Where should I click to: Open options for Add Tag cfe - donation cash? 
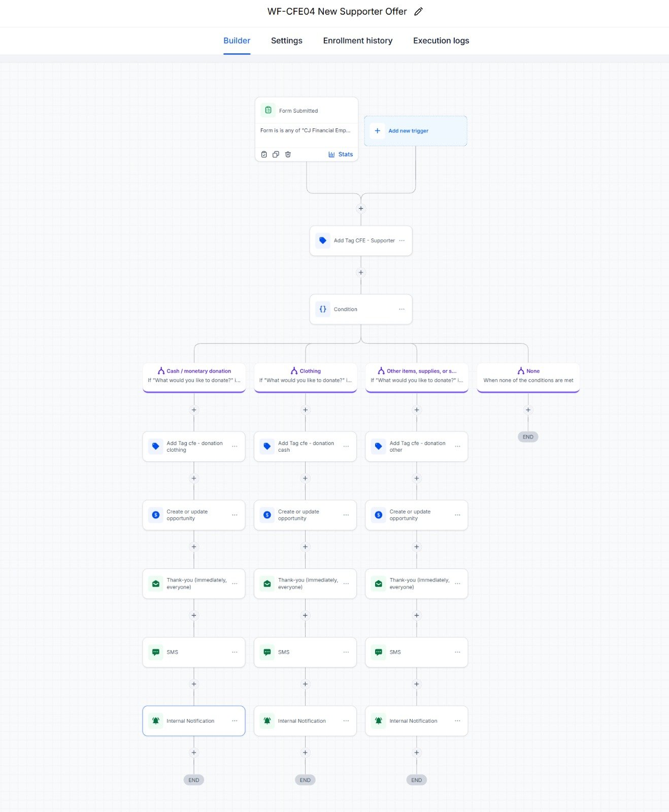click(346, 447)
